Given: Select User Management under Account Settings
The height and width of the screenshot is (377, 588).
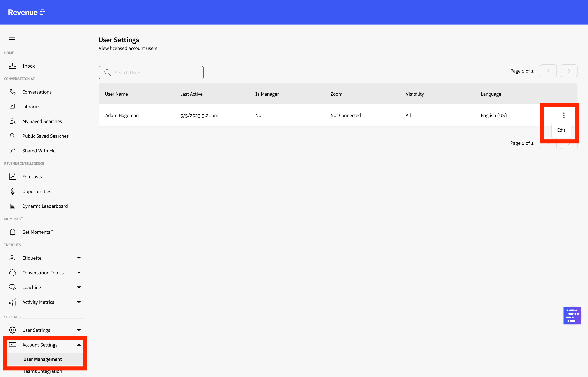Looking at the screenshot, I should 42,359.
